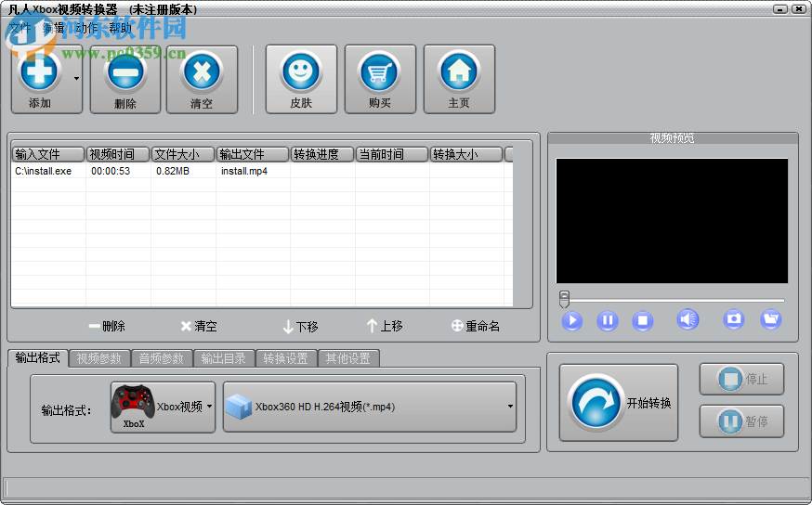812x505 pixels.
Task: Click the 输入文件 column header
Action: (x=48, y=154)
